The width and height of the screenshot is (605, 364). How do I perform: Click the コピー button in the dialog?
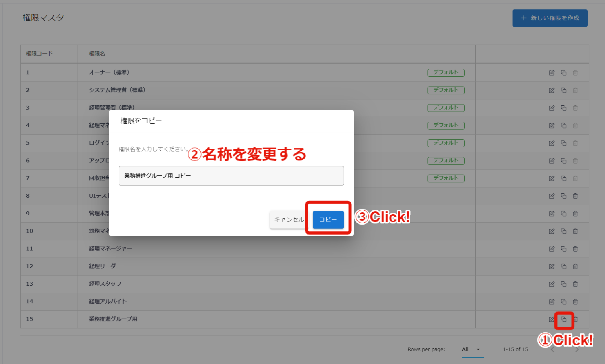[328, 220]
